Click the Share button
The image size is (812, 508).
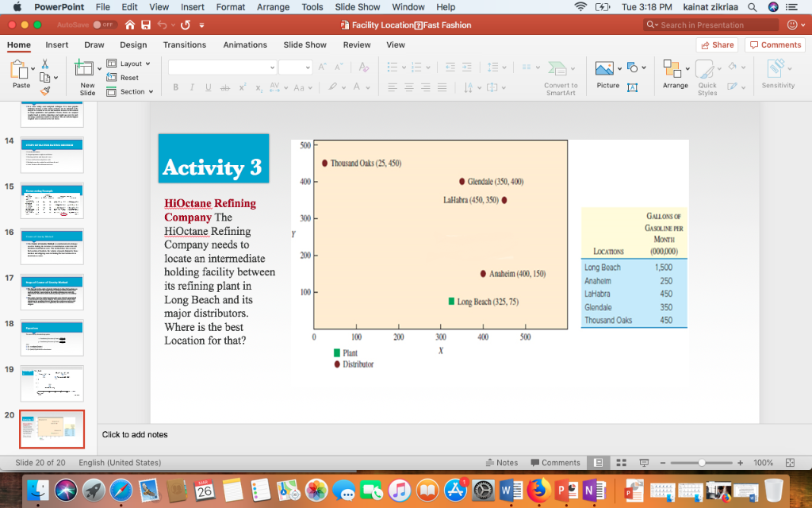[716, 44]
